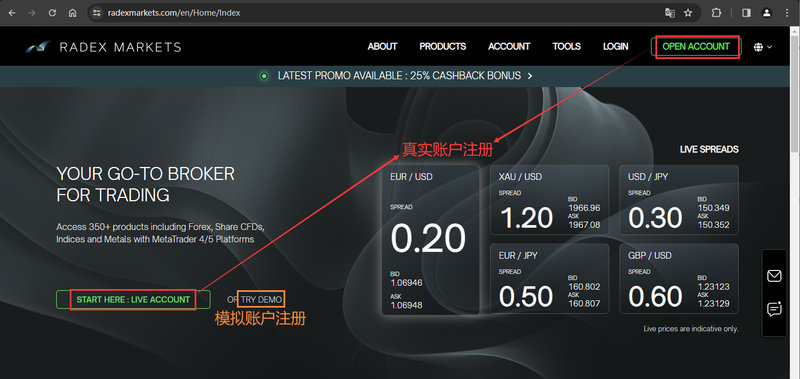Image resolution: width=800 pixels, height=379 pixels.
Task: Click EUR/USD bid price 1.06946
Action: coord(406,283)
